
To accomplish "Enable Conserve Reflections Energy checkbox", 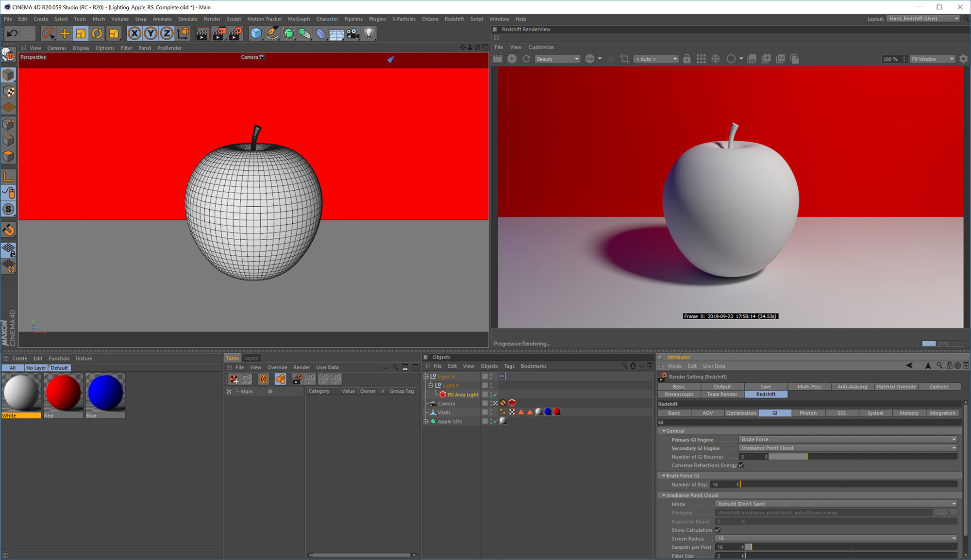I will [741, 465].
